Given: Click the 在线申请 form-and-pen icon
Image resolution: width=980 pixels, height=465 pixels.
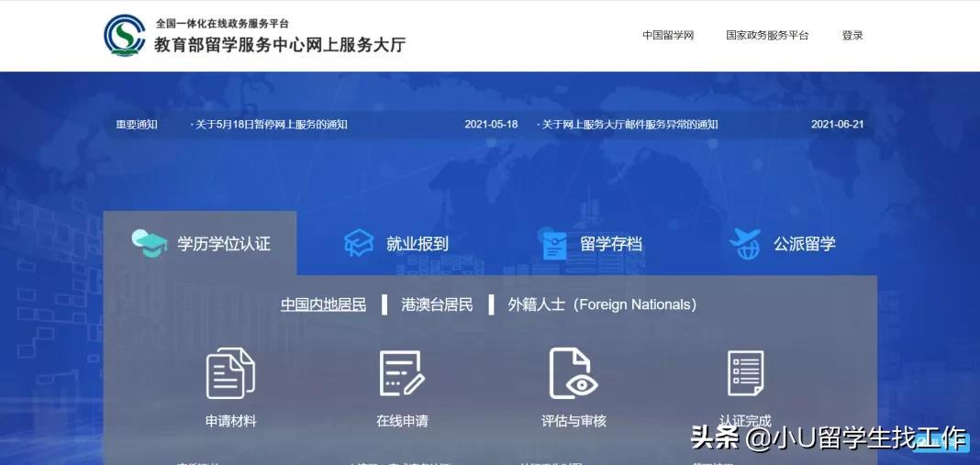Looking at the screenshot, I should [x=402, y=374].
